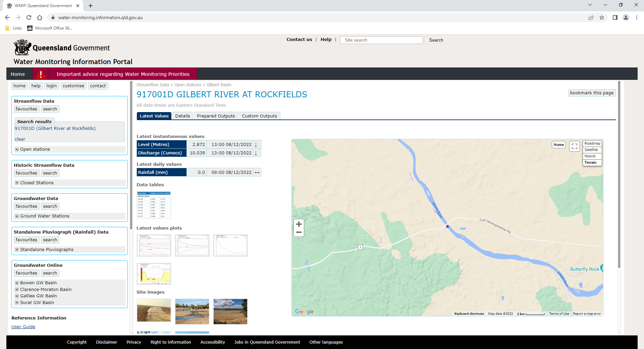Download Level data using its down-arrow icon
This screenshot has height=349, width=644.
point(256,144)
